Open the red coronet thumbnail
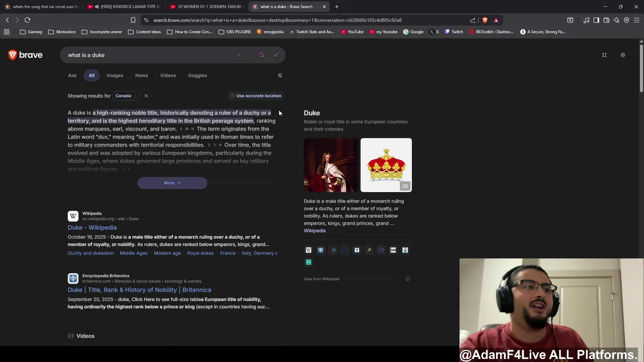 coord(386,165)
